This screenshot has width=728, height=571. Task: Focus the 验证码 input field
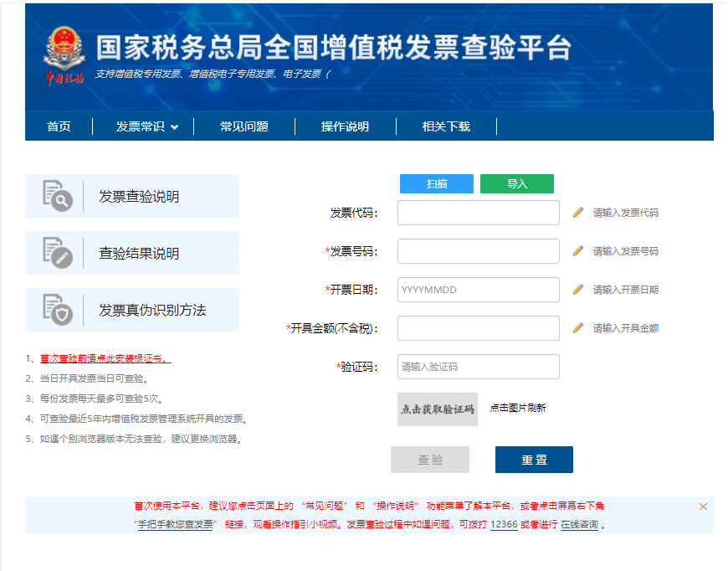tap(478, 367)
